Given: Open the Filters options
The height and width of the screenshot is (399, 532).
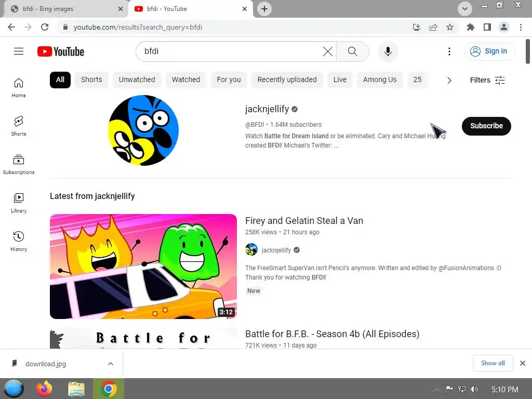Looking at the screenshot, I should point(487,80).
